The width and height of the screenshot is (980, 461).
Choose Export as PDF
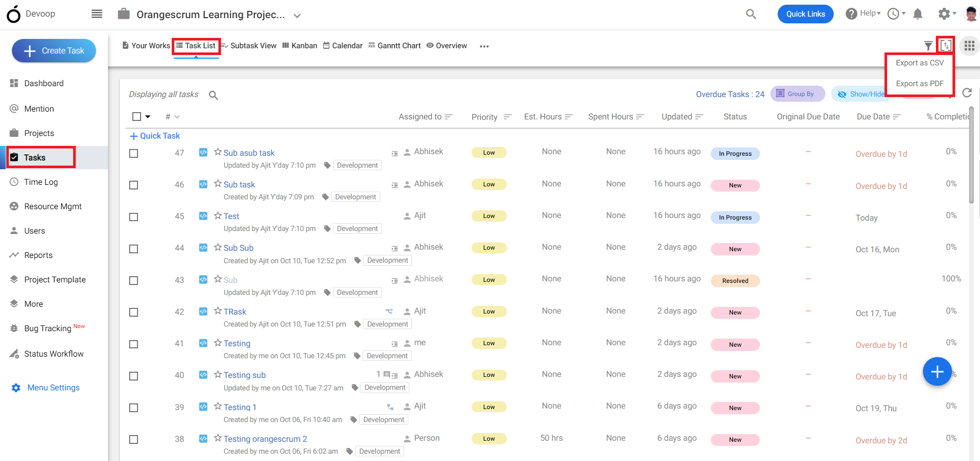919,84
